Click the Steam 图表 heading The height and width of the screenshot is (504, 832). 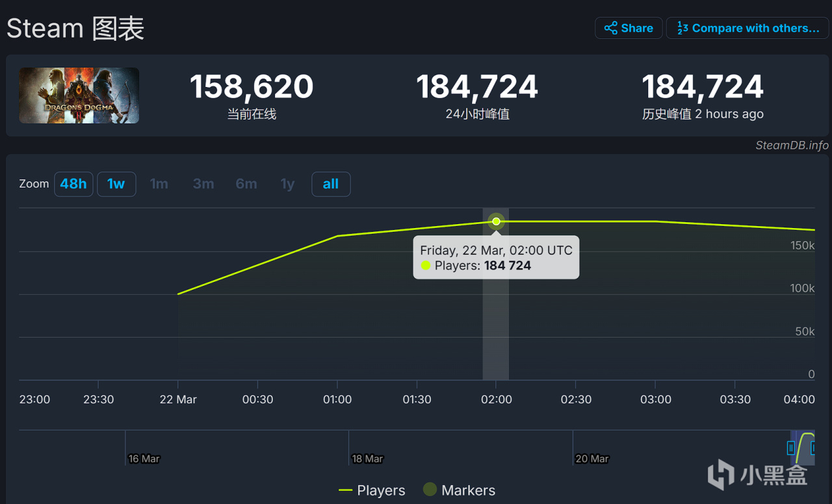(x=75, y=29)
